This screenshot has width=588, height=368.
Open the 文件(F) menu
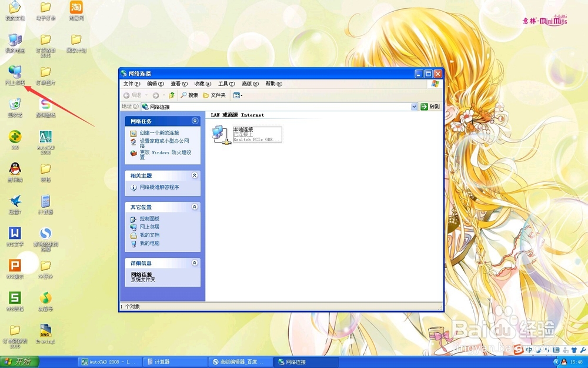pyautogui.click(x=132, y=84)
